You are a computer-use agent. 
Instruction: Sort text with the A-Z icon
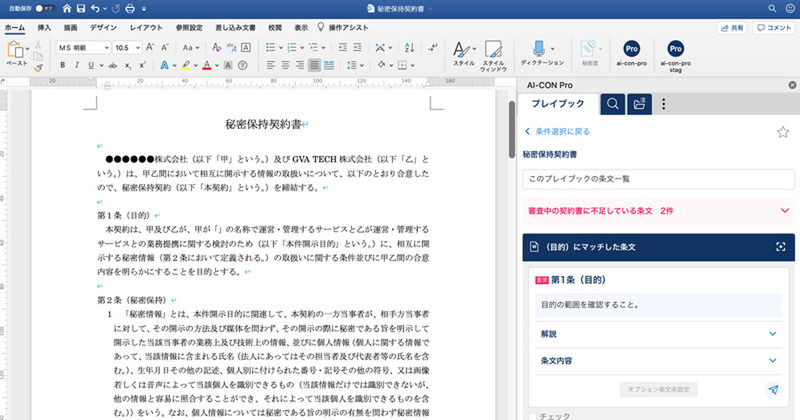click(409, 47)
